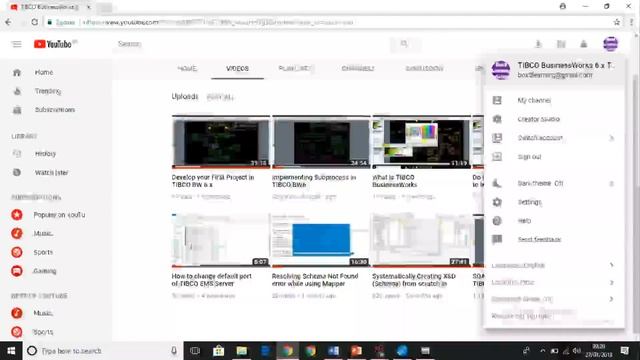Click the YouTube search input field
Image resolution: width=640 pixels, height=360 pixels.
pos(251,44)
